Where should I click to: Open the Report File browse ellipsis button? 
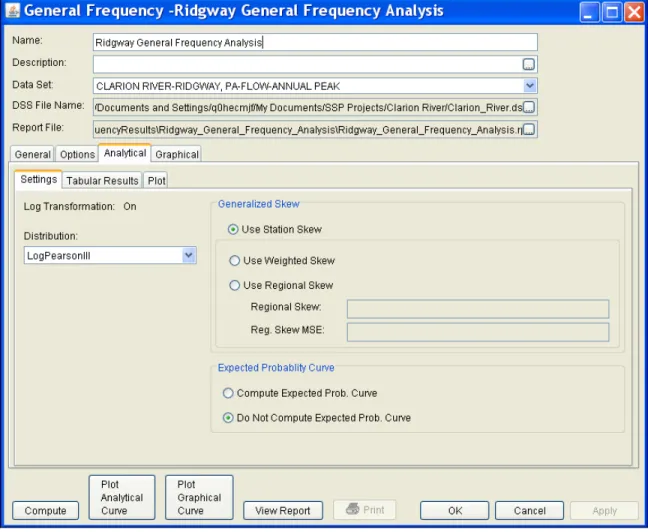click(x=529, y=129)
